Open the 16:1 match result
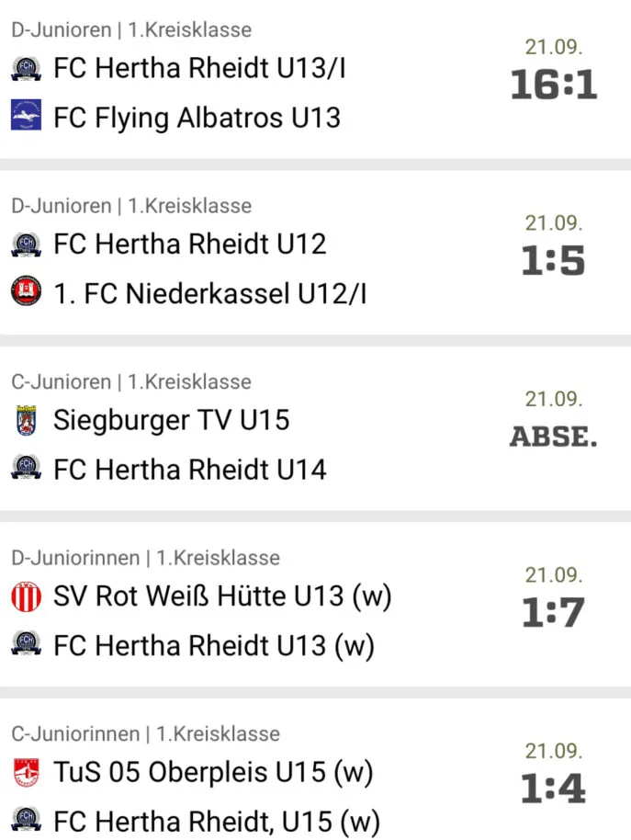Screen dimensions: 631x840 click(x=554, y=85)
